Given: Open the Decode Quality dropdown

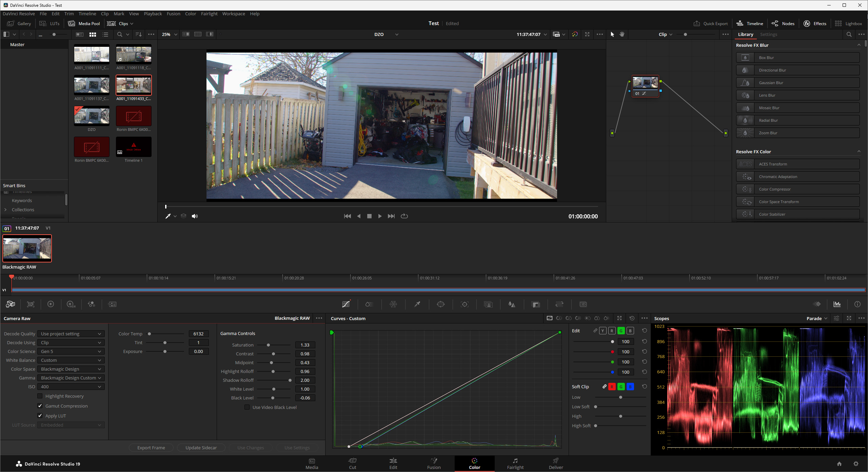Looking at the screenshot, I should pos(71,334).
